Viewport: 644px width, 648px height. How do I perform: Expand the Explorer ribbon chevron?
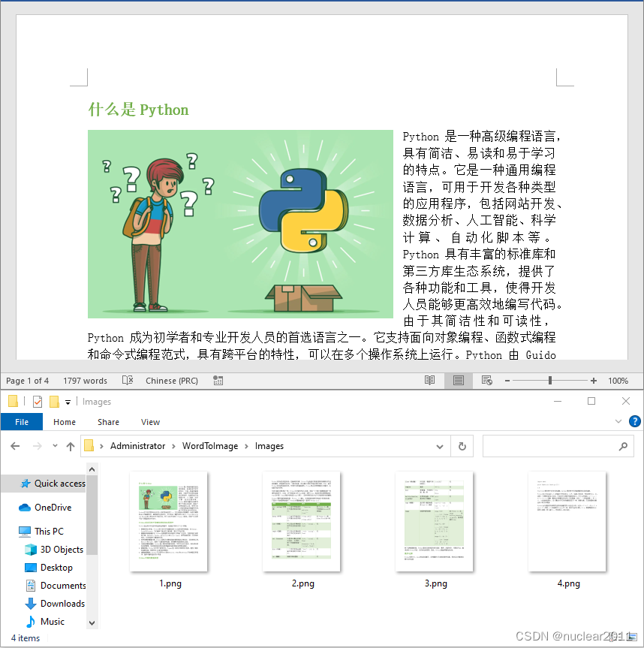tap(618, 421)
